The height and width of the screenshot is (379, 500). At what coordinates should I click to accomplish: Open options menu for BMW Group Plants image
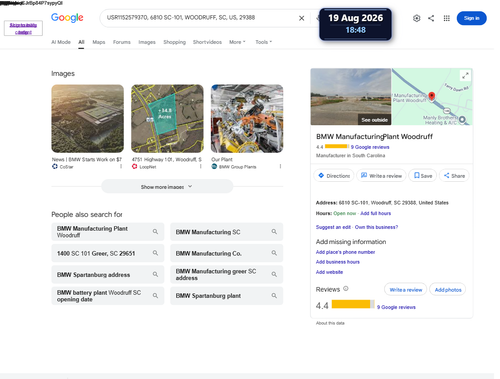point(280,166)
